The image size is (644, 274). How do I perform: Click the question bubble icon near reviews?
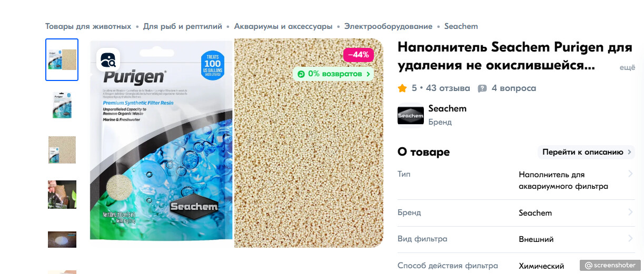[482, 88]
